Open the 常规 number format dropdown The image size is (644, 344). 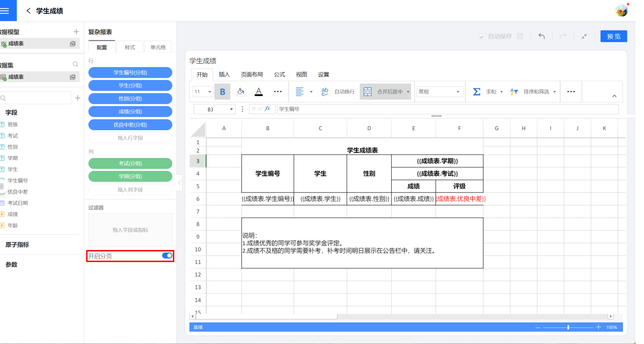(439, 92)
